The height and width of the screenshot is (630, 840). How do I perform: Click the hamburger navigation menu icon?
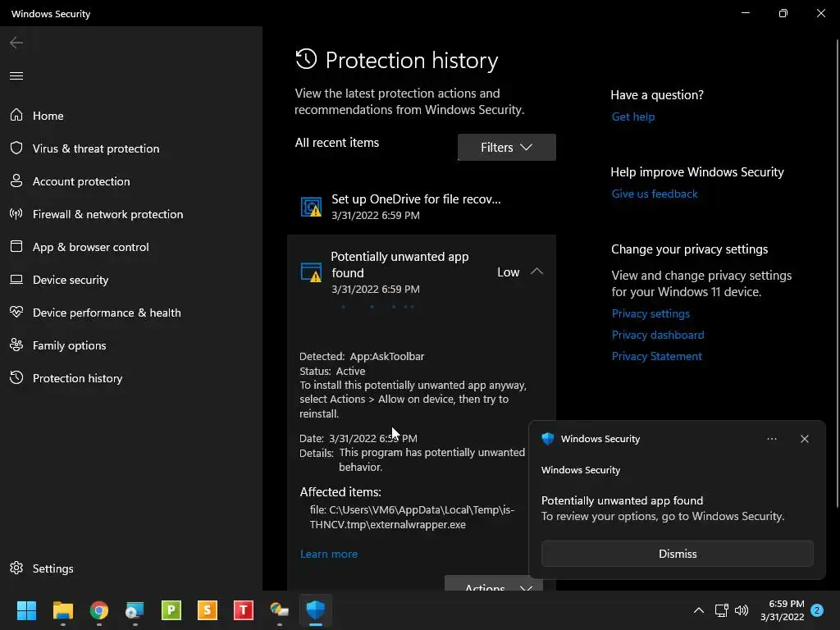tap(16, 76)
